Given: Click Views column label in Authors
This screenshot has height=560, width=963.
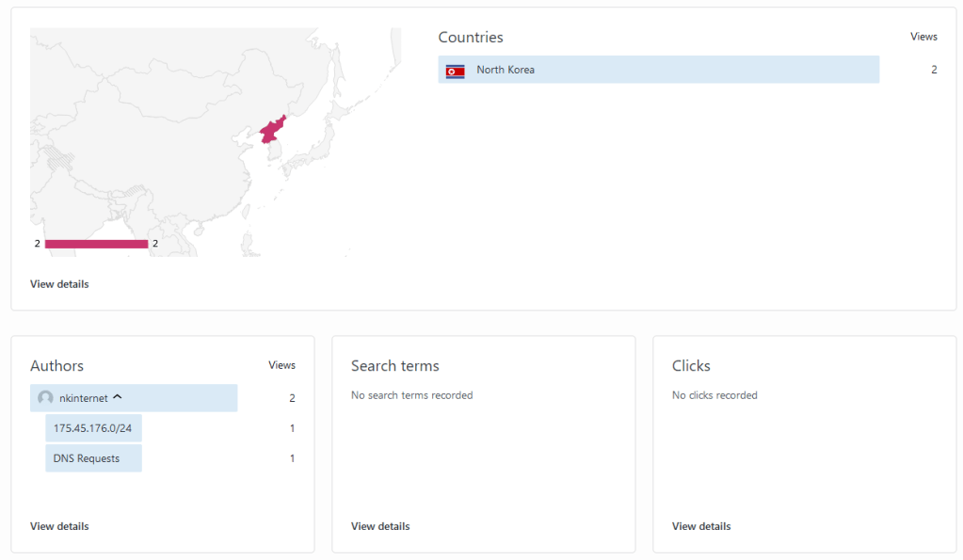Looking at the screenshot, I should click(281, 365).
